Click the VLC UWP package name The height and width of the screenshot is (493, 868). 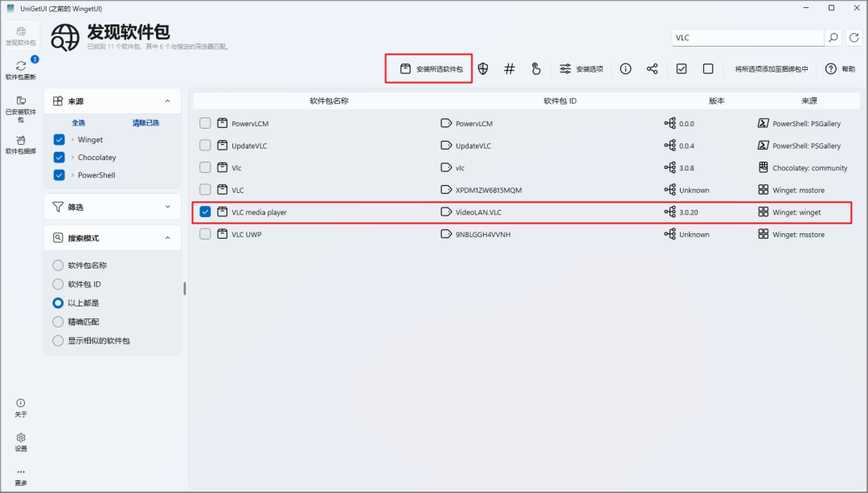247,234
